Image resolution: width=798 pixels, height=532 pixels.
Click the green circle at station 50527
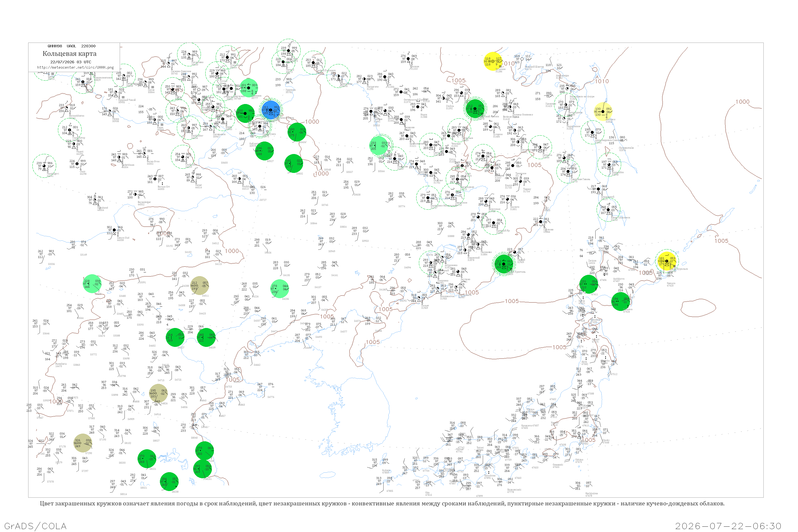pyautogui.click(x=264, y=151)
